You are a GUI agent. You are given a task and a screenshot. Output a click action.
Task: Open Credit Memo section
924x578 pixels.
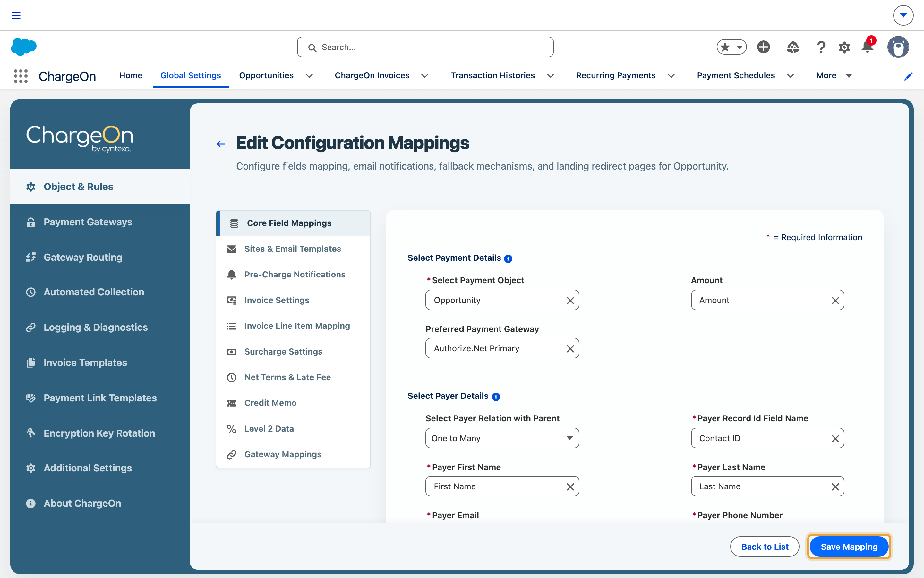(x=293, y=403)
